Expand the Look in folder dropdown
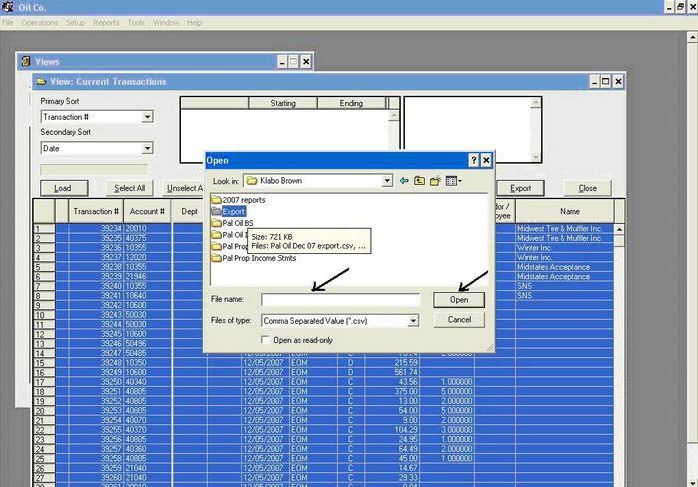Image resolution: width=698 pixels, height=487 pixels. click(x=387, y=181)
